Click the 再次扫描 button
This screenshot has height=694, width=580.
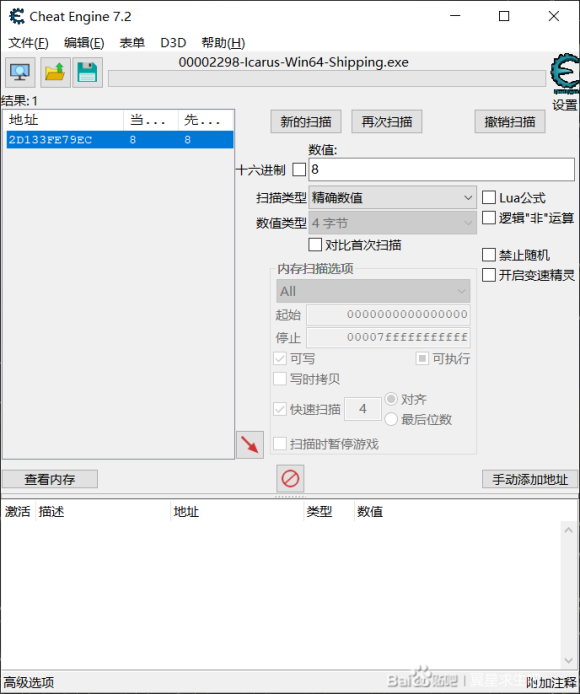(387, 121)
